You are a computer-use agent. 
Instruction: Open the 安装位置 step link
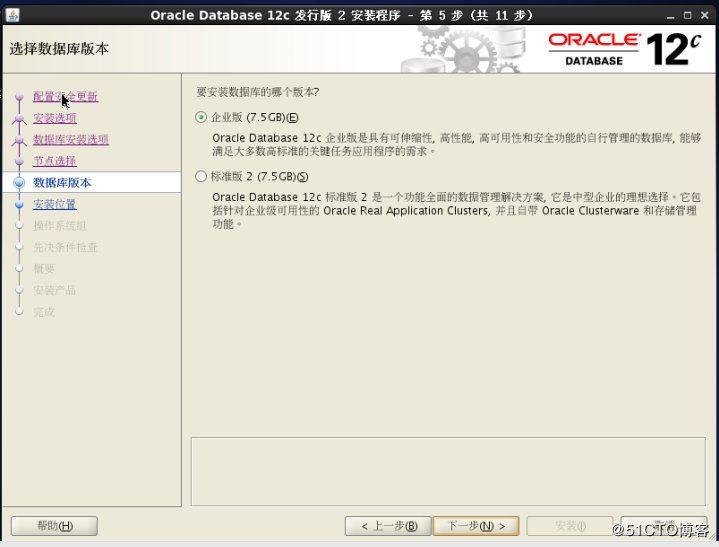click(x=55, y=204)
